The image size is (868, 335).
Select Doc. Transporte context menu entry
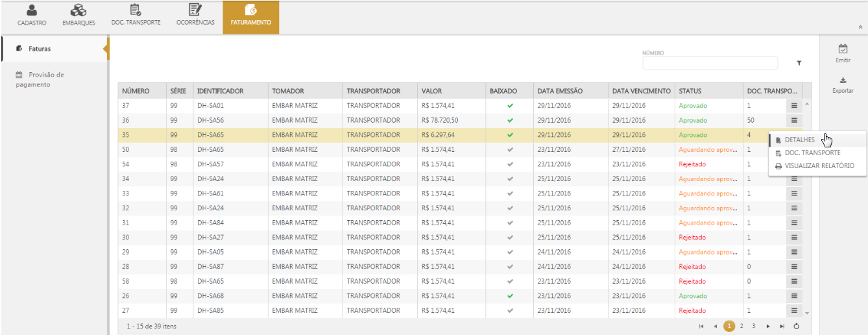click(x=812, y=153)
